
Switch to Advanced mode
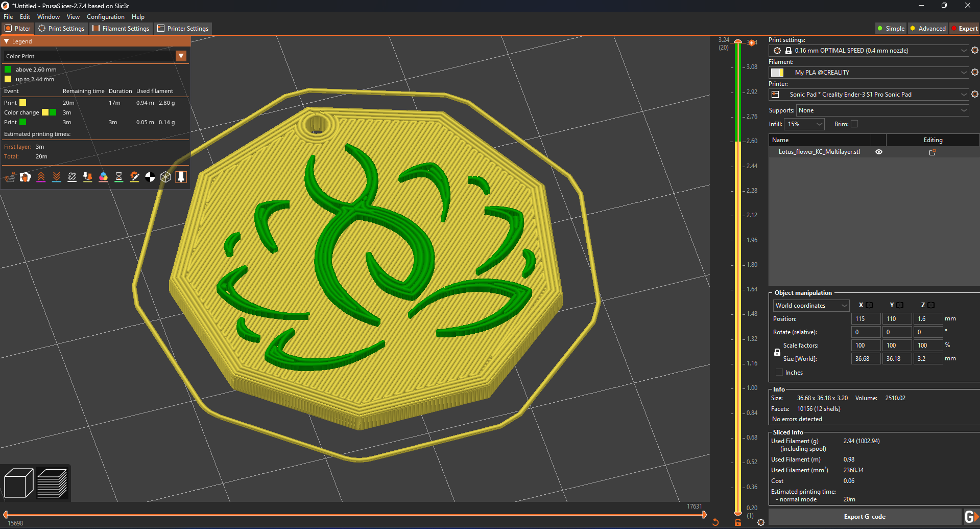coord(928,29)
